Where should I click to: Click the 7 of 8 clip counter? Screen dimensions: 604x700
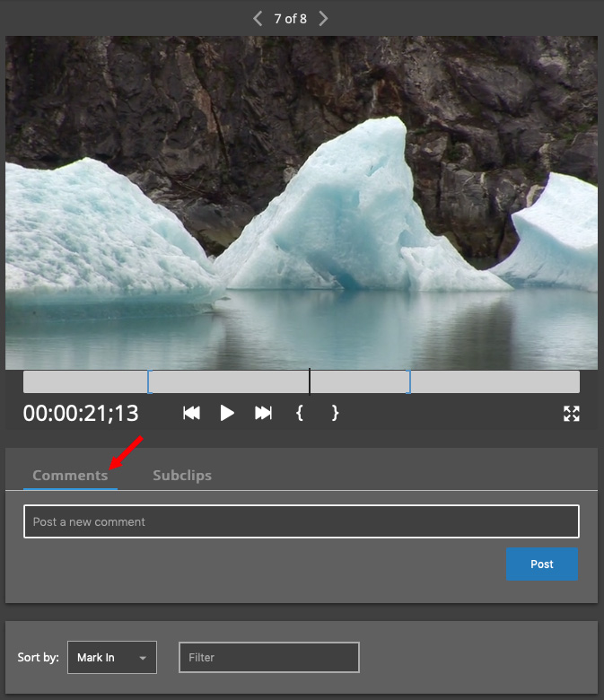[x=290, y=19]
